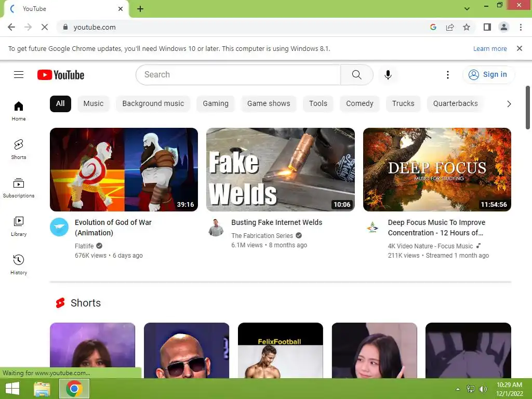Select the Tools filter chip
This screenshot has width=532, height=399.
click(x=318, y=103)
